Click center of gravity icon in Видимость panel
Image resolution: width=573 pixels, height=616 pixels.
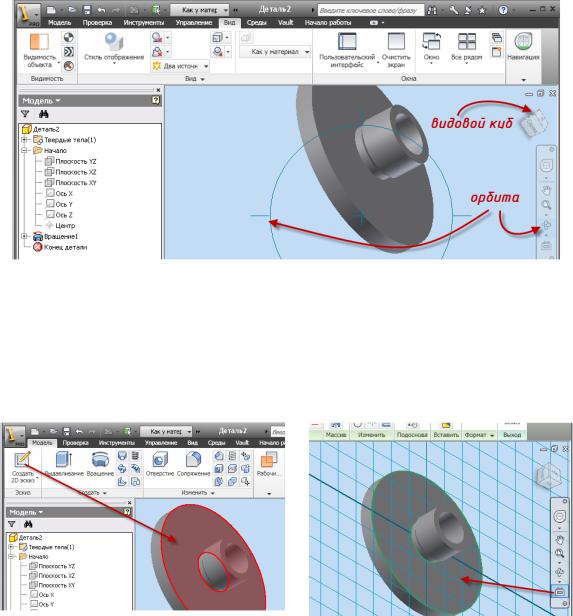[x=69, y=38]
